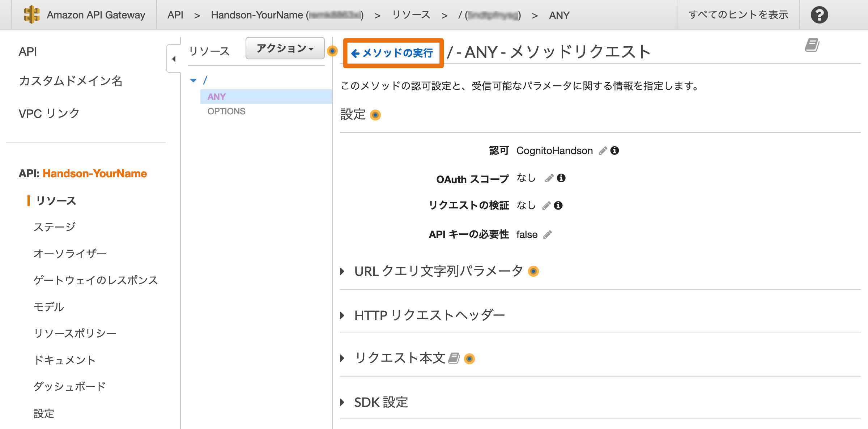The width and height of the screenshot is (868, 429).
Task: Open ステージ in the API menu
Action: pos(55,227)
